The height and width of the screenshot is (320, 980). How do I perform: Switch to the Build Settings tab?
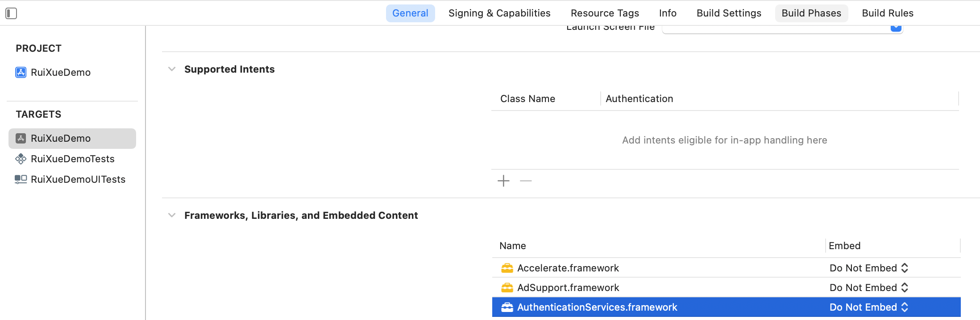(729, 13)
